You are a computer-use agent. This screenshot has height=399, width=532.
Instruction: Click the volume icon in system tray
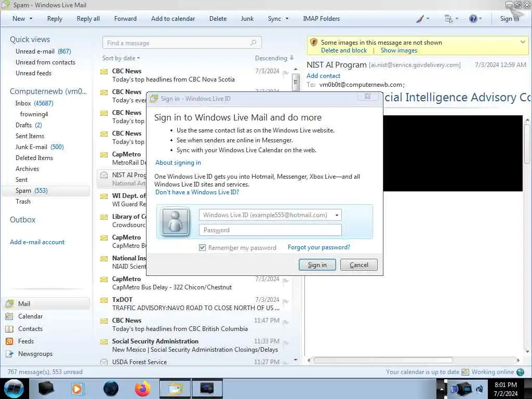tap(479, 389)
